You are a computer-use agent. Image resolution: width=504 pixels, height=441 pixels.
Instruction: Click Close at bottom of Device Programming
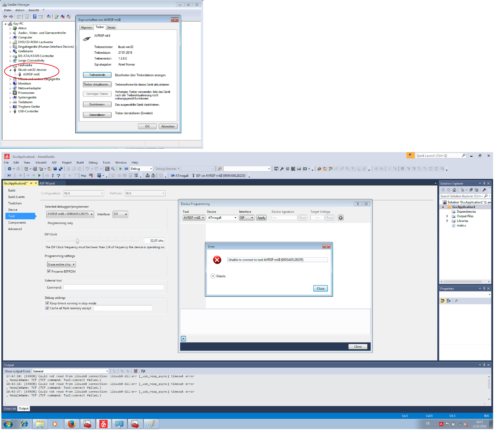[x=358, y=347]
